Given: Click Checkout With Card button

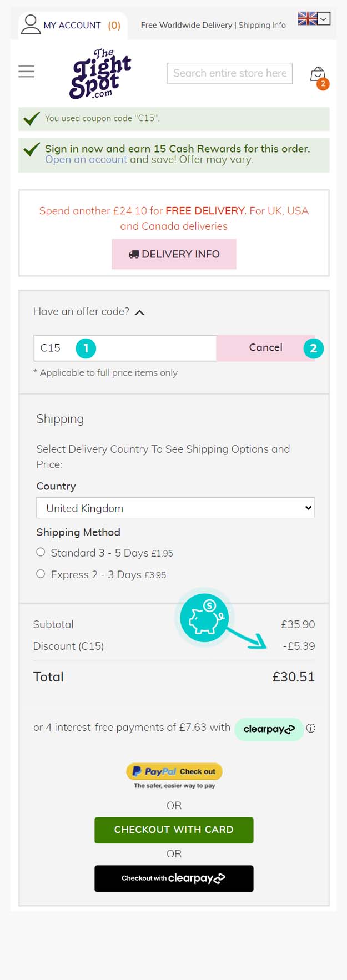Looking at the screenshot, I should [x=174, y=830].
